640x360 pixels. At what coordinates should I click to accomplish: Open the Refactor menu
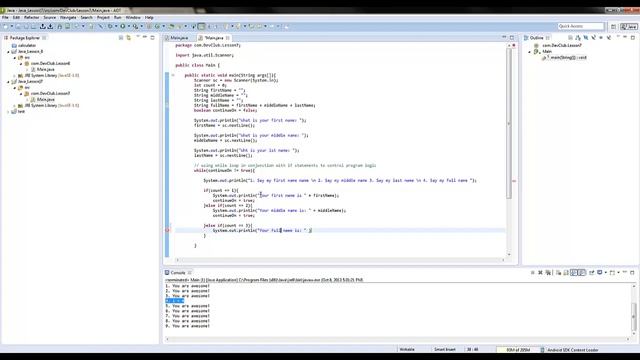click(31, 18)
